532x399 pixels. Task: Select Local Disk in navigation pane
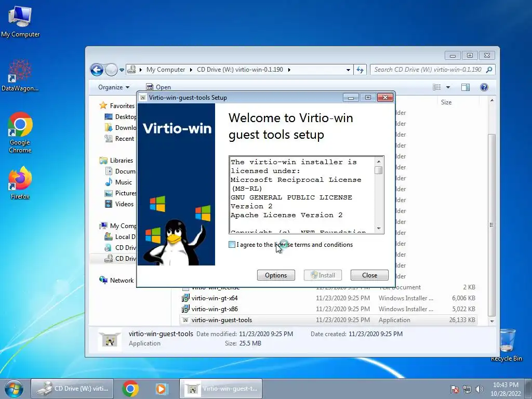pos(121,237)
